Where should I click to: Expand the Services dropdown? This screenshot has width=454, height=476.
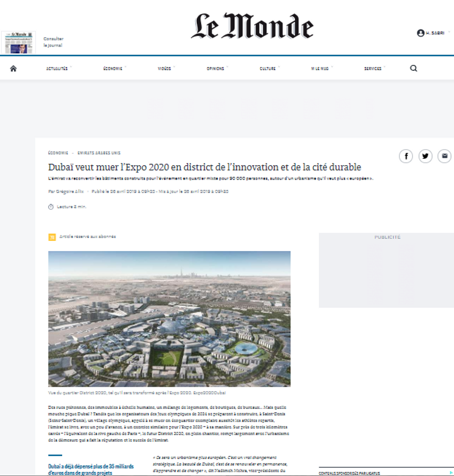[x=373, y=69]
